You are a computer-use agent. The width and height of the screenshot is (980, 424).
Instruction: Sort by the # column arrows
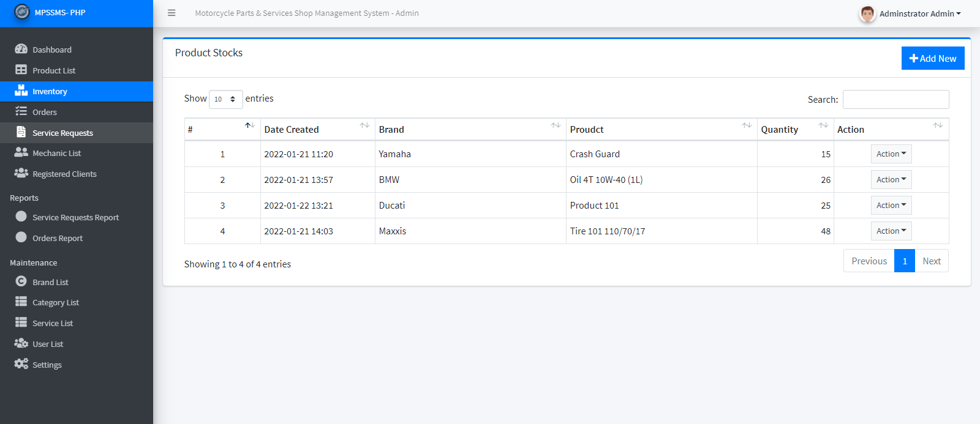point(250,125)
